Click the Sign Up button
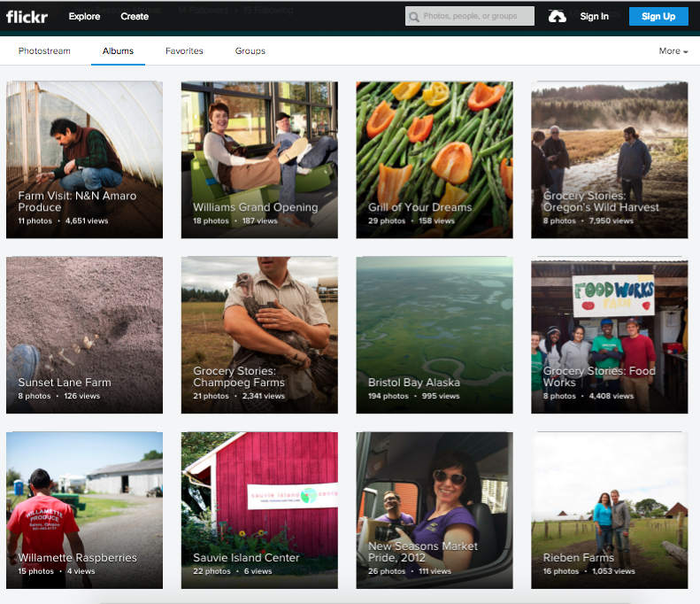 pyautogui.click(x=658, y=17)
